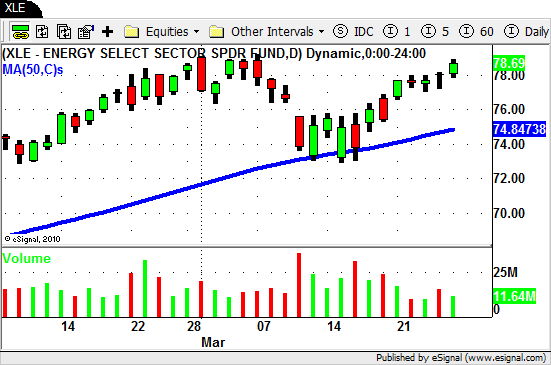Click the 28 date label on time axis
The image size is (551, 365).
coord(194,326)
